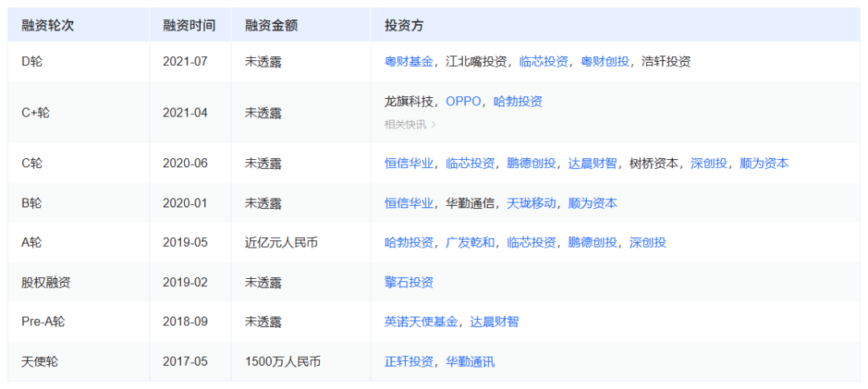This screenshot has width=868, height=389.
Task: Open the OPPO investor link
Action: pos(464,101)
